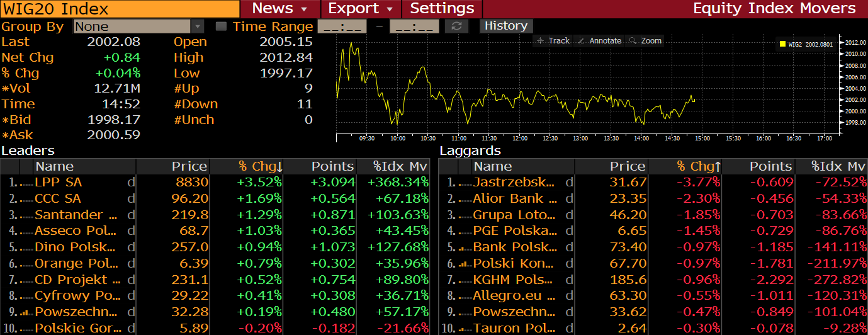Open the Settings menu
This screenshot has height=335, width=868.
442,9
